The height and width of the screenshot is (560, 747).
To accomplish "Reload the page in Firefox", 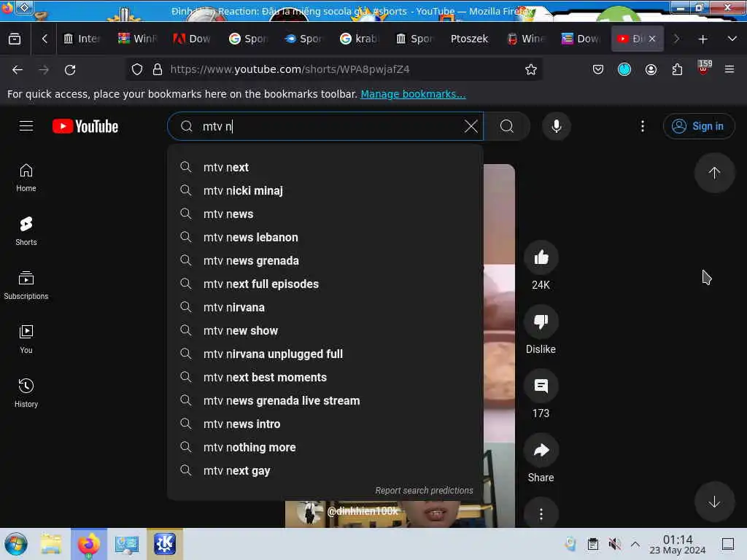I will pyautogui.click(x=70, y=70).
